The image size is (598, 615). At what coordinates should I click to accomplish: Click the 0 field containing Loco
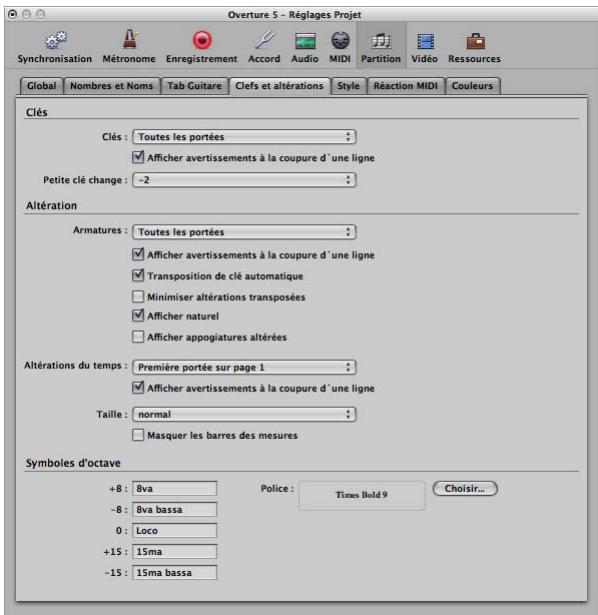coord(174,531)
